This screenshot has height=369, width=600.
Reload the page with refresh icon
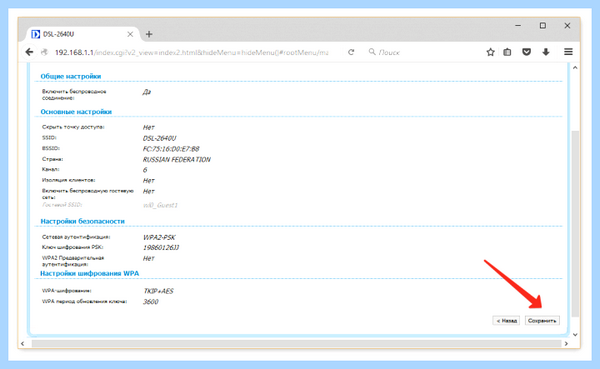pyautogui.click(x=351, y=52)
